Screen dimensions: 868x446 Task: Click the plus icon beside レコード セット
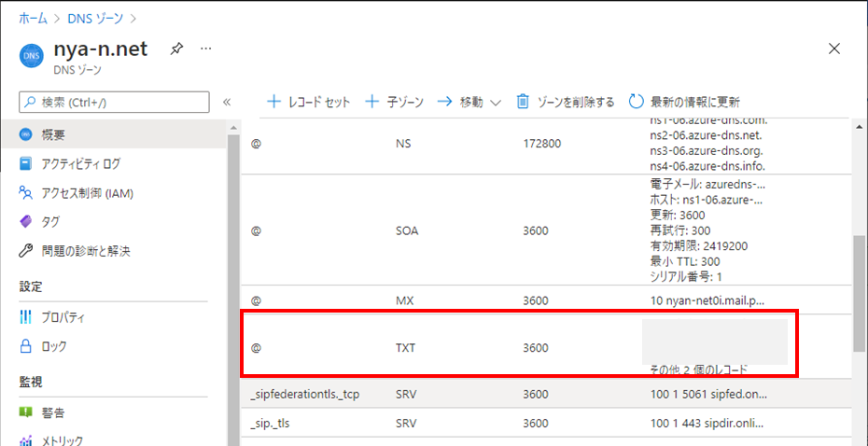coord(274,102)
